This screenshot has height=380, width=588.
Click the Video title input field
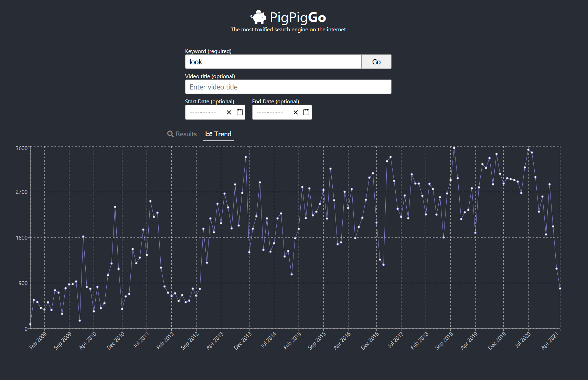pos(288,87)
